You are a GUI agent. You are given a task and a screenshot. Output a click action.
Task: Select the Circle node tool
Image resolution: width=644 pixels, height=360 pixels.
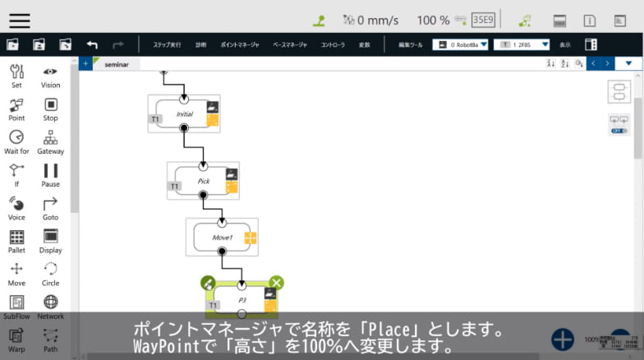tap(51, 275)
